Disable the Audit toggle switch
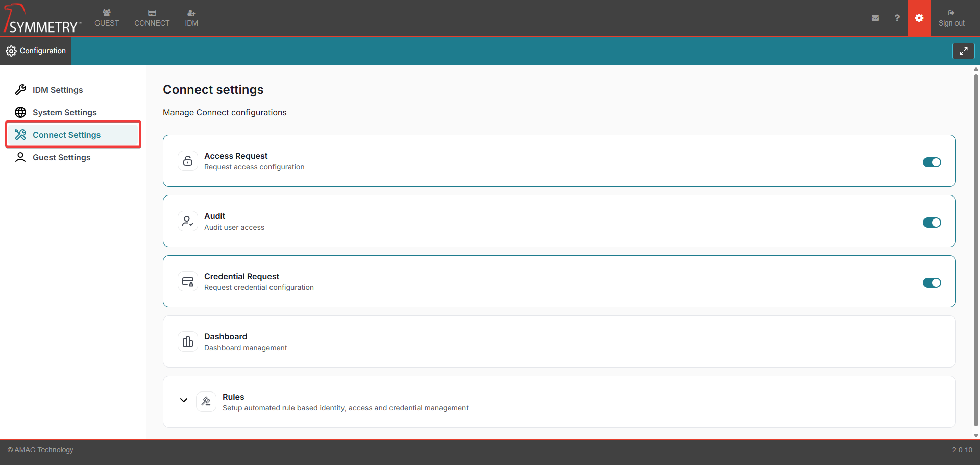The height and width of the screenshot is (465, 980). pos(932,223)
